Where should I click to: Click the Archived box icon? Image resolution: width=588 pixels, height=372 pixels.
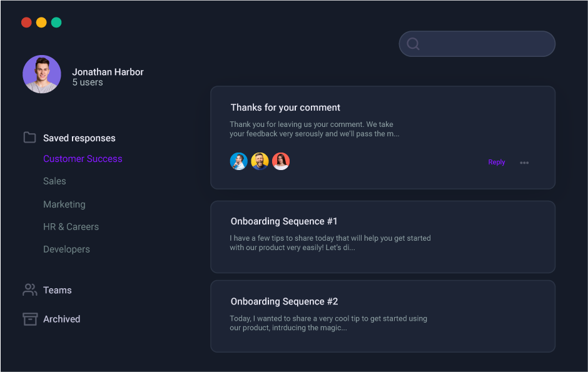[29, 319]
